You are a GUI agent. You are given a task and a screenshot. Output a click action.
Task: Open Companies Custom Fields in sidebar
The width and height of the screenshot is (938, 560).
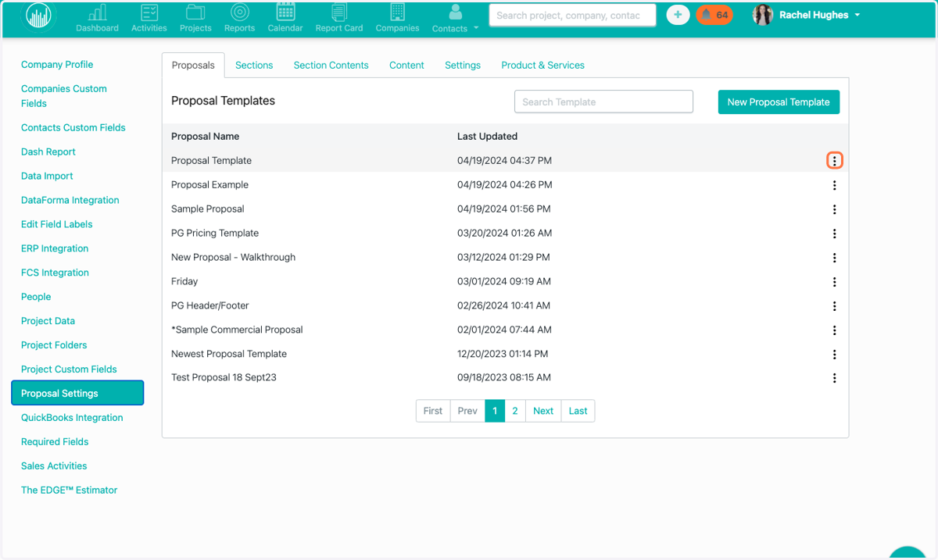(64, 96)
